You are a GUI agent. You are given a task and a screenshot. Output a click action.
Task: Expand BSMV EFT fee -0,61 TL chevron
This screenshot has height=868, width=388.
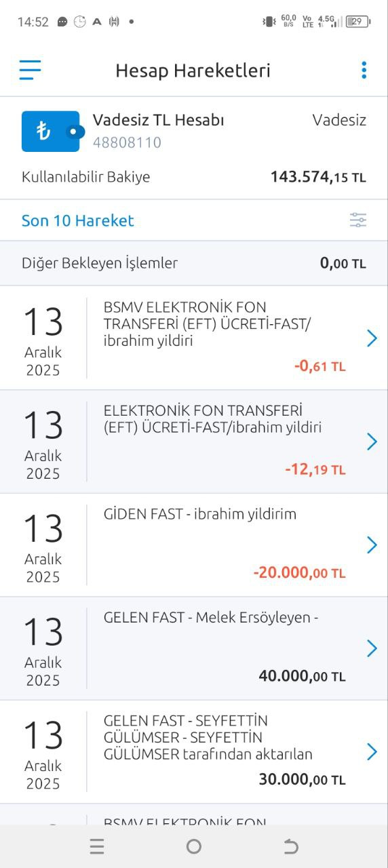click(x=372, y=338)
